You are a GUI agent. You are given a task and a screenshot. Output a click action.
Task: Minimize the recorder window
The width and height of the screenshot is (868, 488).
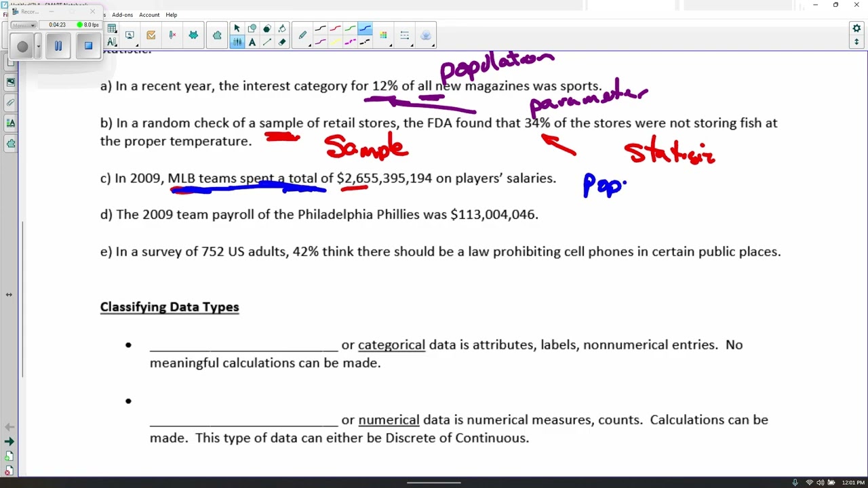coord(52,12)
